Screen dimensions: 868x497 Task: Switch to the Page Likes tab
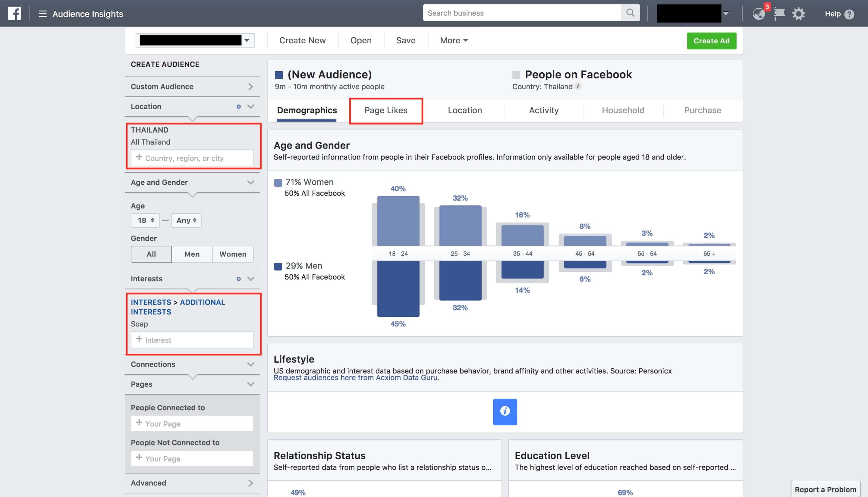[x=386, y=110]
